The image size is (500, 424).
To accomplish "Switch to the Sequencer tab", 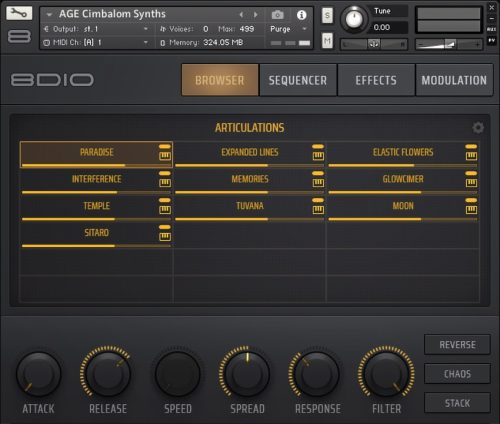I will tap(298, 80).
